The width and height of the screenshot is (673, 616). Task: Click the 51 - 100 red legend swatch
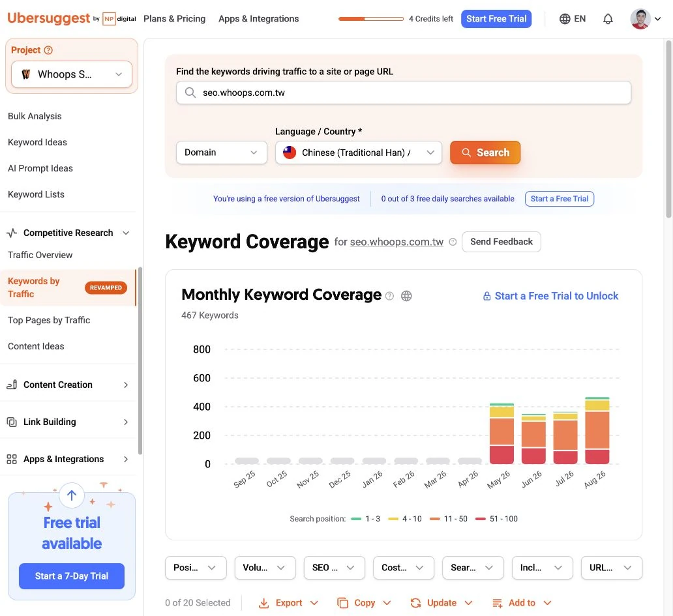click(x=481, y=519)
